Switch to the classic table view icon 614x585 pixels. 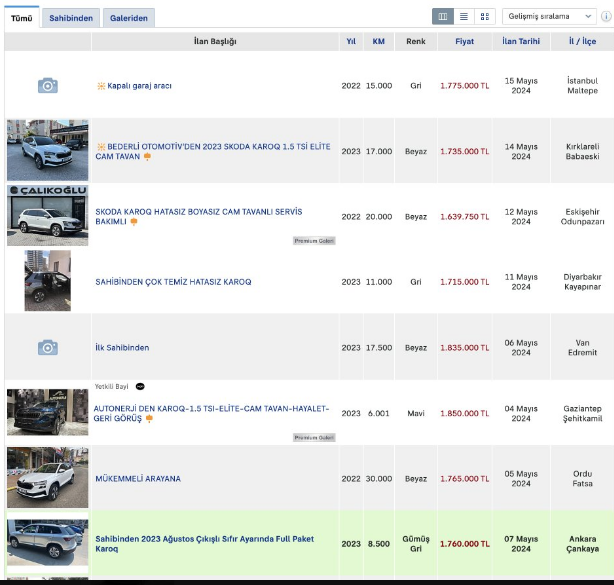[443, 16]
